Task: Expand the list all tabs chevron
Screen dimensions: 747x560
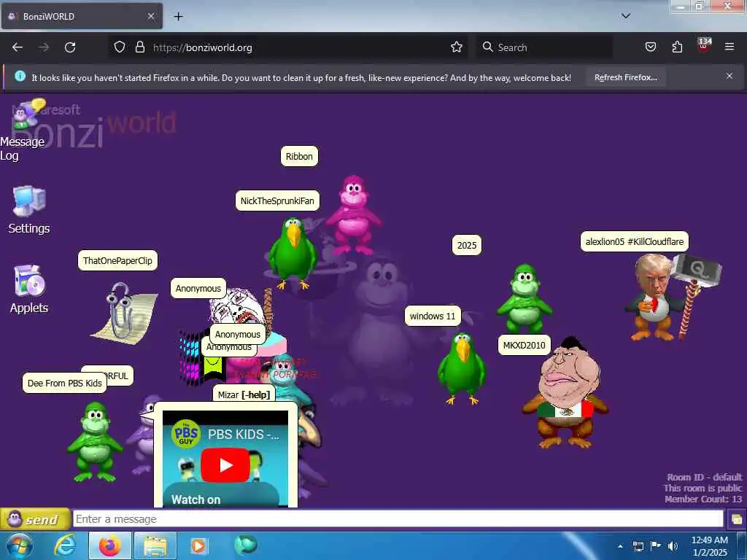Action: click(x=626, y=16)
